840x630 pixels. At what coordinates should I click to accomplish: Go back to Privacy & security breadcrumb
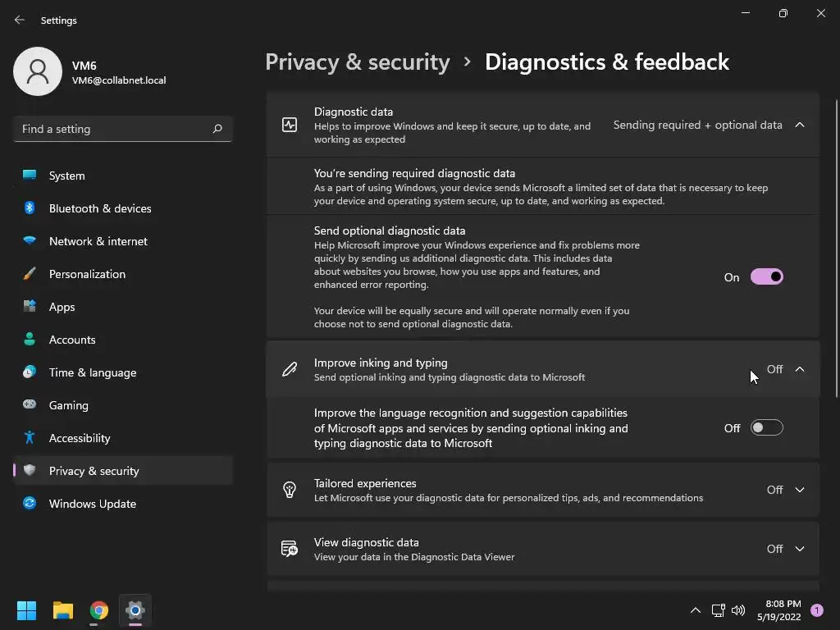coord(358,62)
